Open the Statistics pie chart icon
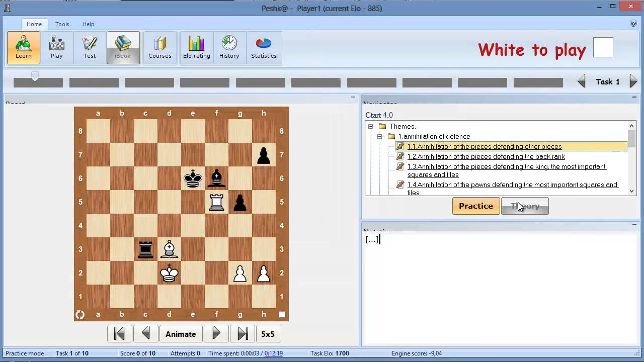This screenshot has height=362, width=644. [x=264, y=48]
